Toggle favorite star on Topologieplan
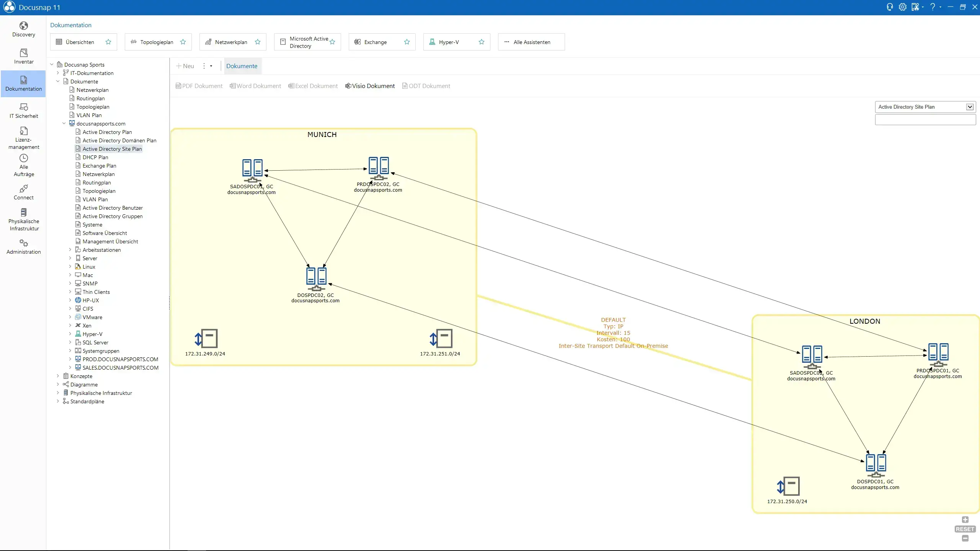Screen dimensions: 980x551 coord(183,42)
